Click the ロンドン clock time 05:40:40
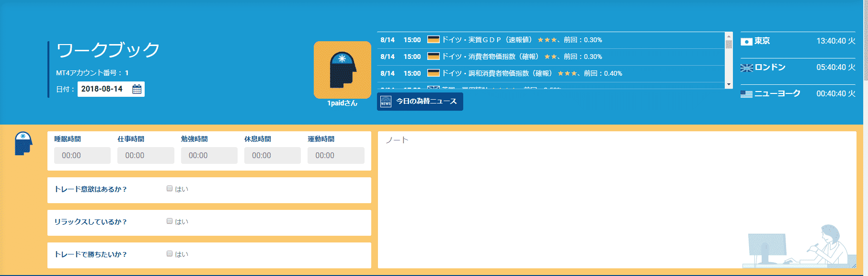Viewport: 868px width, 276px height. click(836, 68)
